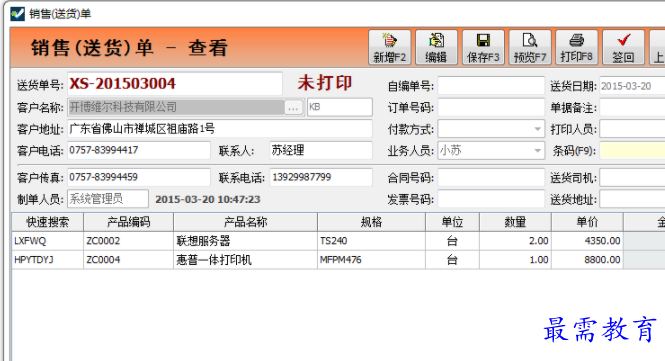Screen dimensions: 665x361
Task: Click the window title app icon
Action: (x=17, y=14)
